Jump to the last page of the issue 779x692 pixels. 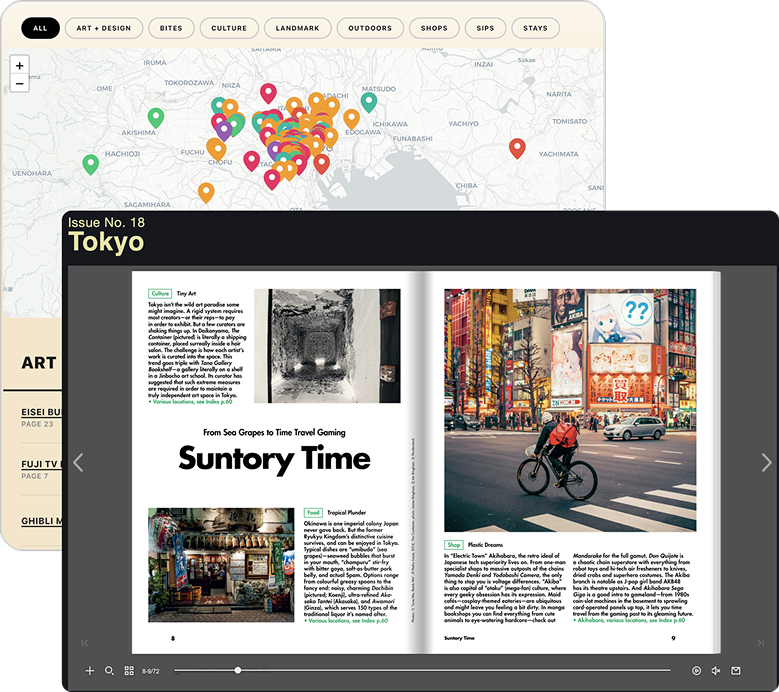761,643
